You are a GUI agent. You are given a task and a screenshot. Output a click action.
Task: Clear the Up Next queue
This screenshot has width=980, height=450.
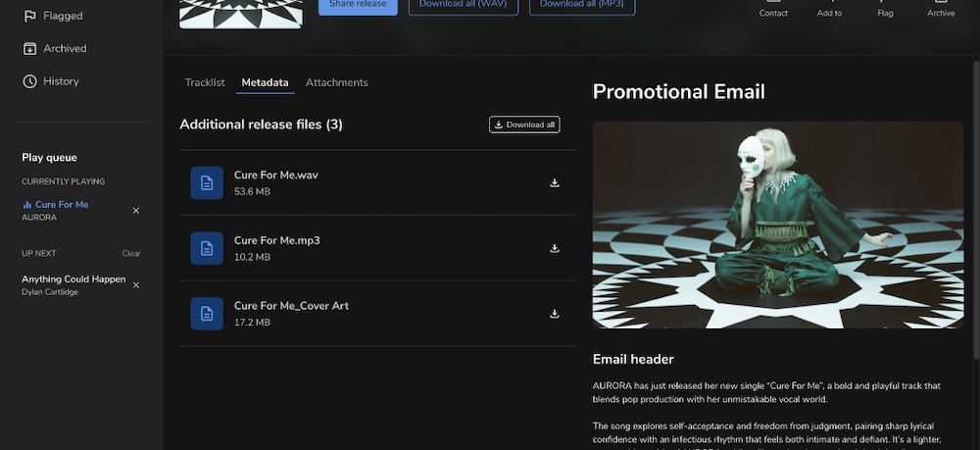[131, 253]
